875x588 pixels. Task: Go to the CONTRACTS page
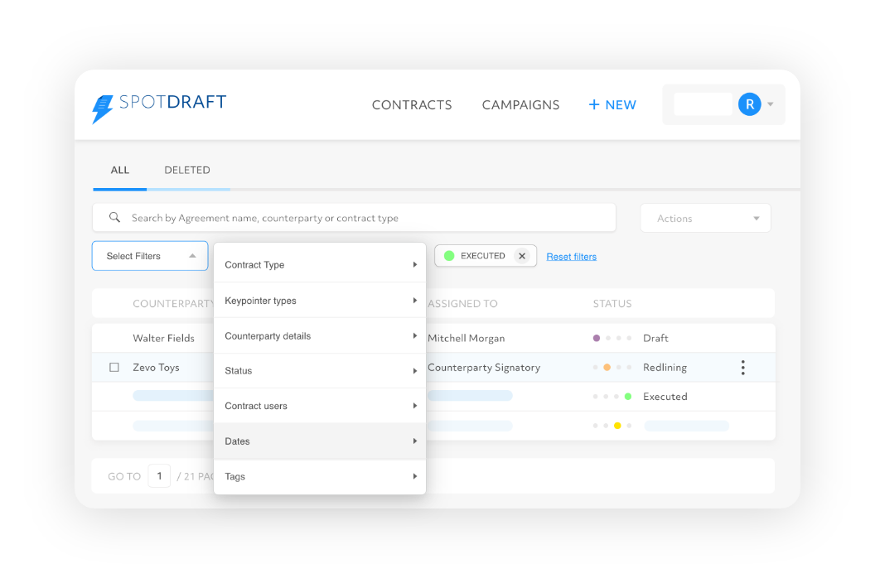point(412,105)
